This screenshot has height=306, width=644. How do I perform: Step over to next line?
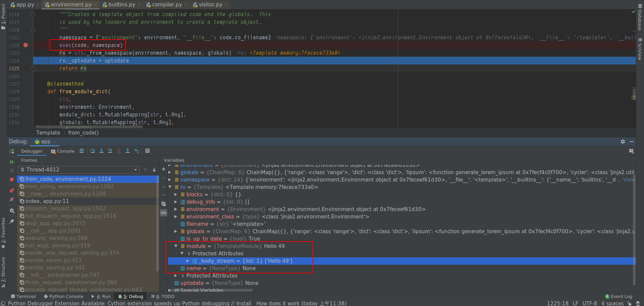point(93,151)
